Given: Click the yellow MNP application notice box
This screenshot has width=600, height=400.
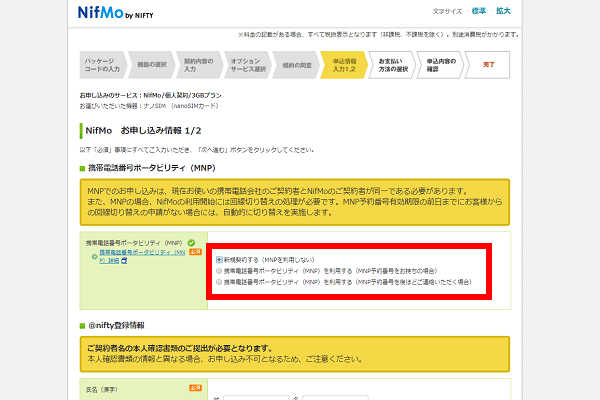Looking at the screenshot, I should click(295, 202).
